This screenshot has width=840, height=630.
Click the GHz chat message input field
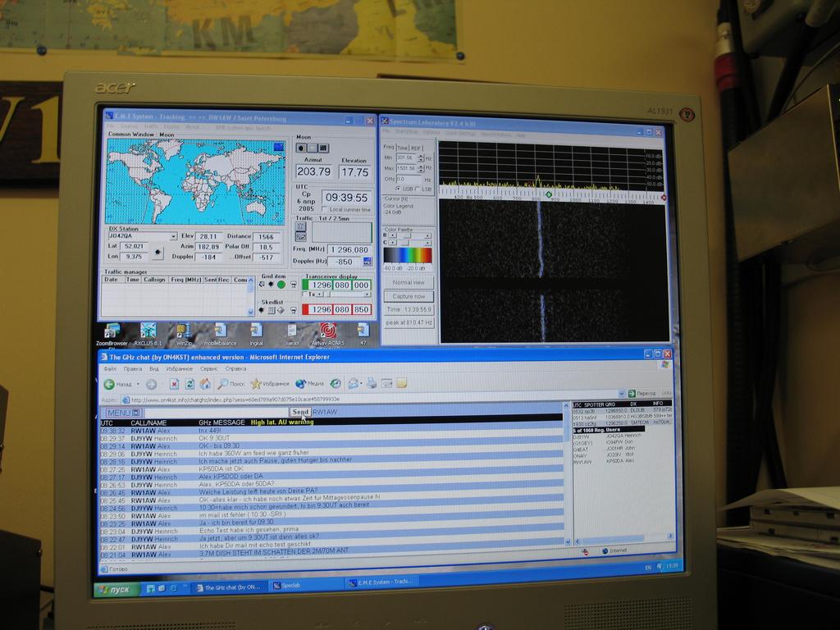coord(217,413)
